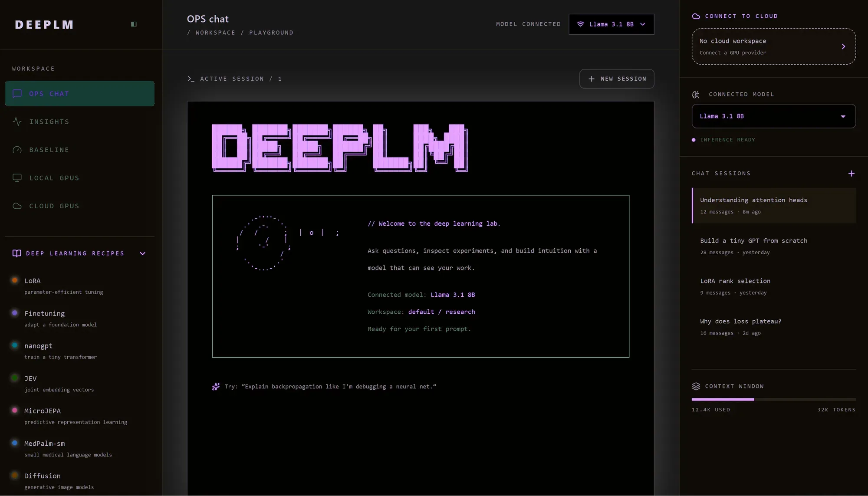Open the header Llama 3.1 8B model dropdown

click(611, 24)
